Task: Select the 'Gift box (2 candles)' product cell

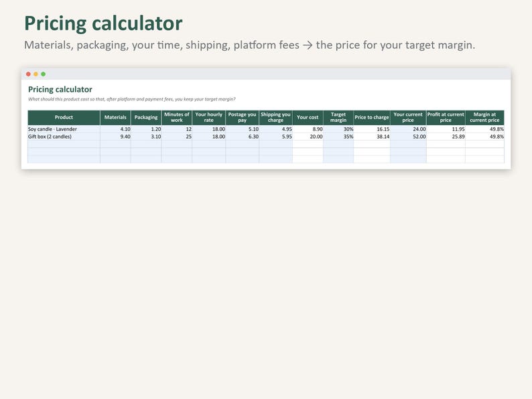Action: point(64,137)
